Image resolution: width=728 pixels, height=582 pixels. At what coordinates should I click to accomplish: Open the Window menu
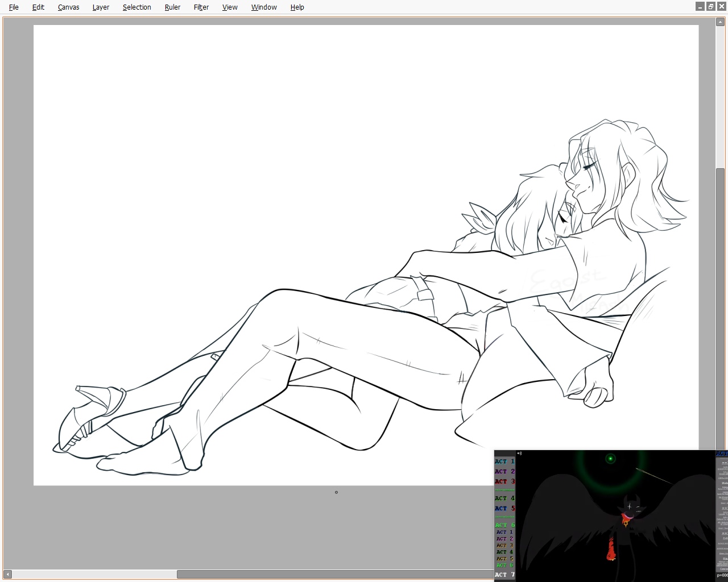tap(264, 7)
